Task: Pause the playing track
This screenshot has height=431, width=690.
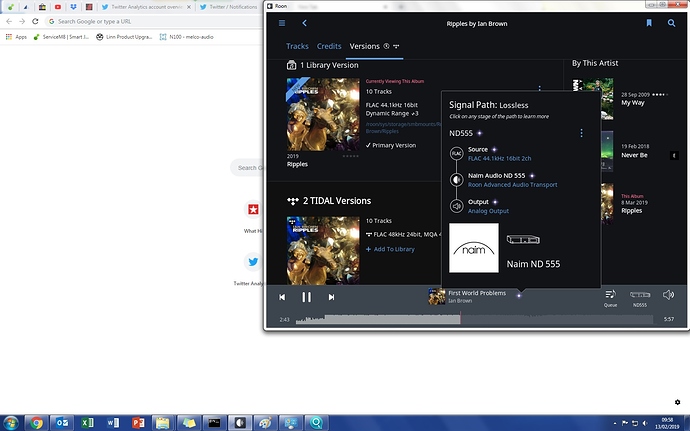Action: [307, 297]
